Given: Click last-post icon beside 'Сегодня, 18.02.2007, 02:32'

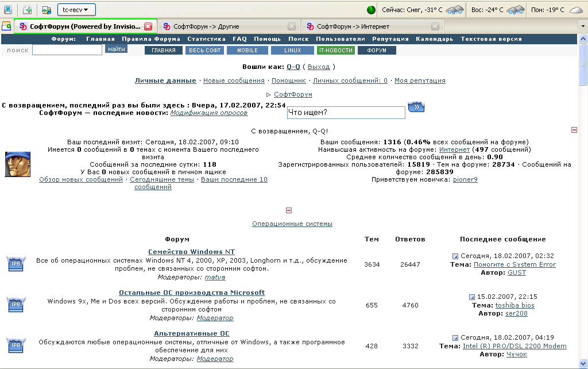Looking at the screenshot, I should point(455,256).
